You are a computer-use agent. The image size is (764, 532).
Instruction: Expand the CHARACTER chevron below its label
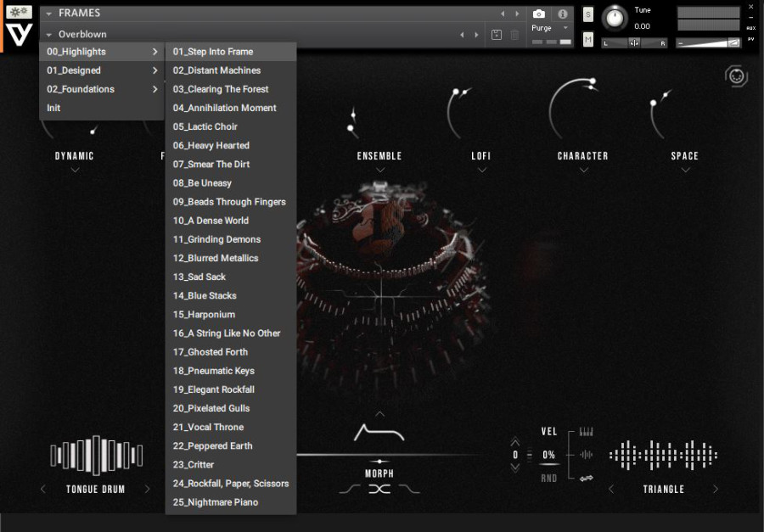click(x=583, y=170)
